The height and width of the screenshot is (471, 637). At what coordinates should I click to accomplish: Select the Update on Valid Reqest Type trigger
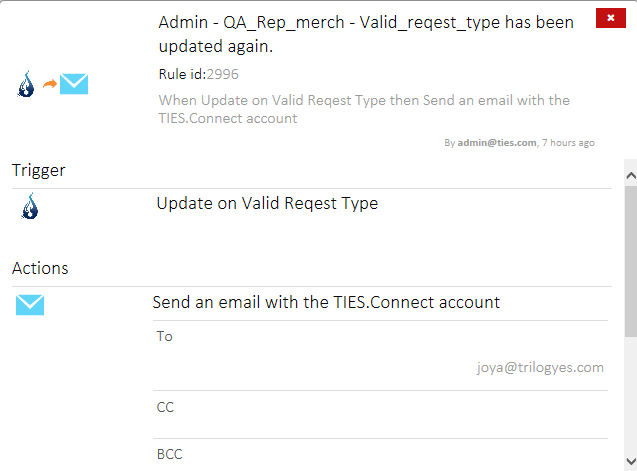click(267, 203)
